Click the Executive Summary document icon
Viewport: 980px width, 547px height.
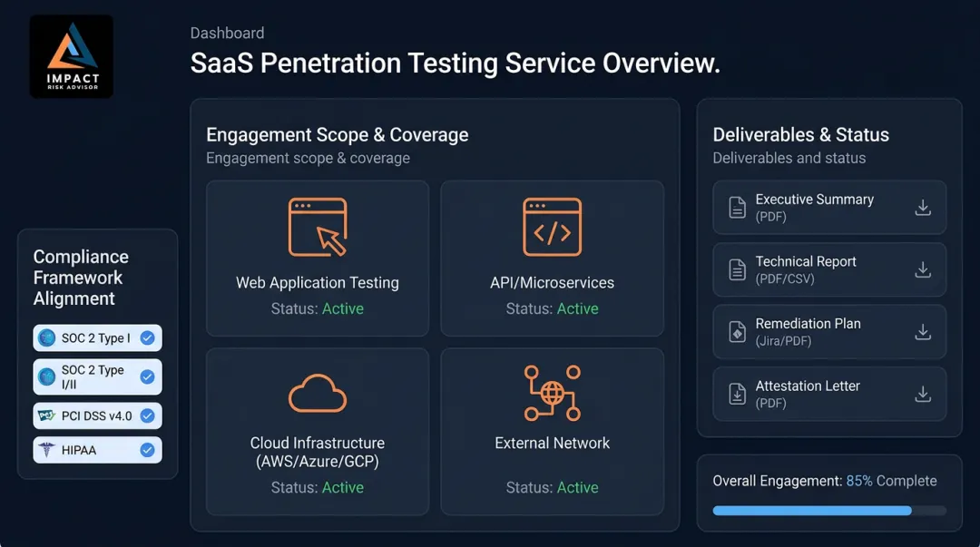point(738,208)
